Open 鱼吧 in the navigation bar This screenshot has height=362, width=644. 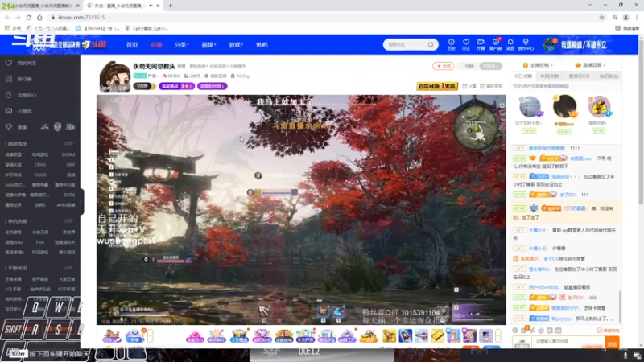262,45
